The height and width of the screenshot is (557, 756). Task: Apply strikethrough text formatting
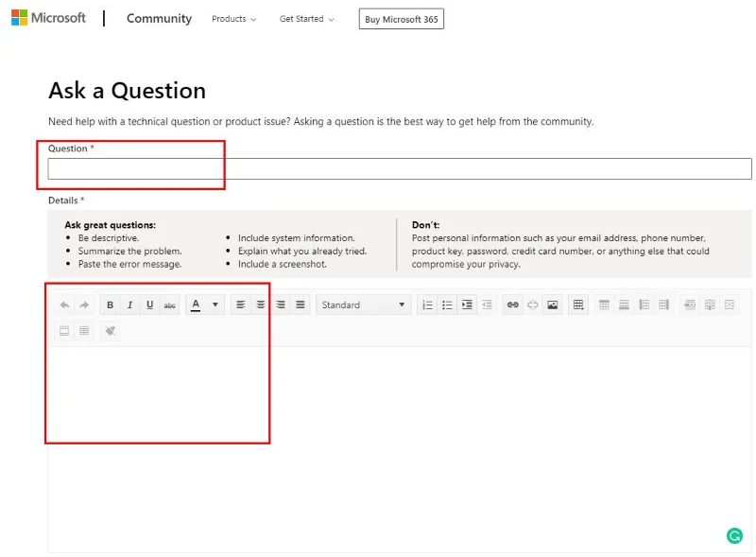tap(170, 304)
